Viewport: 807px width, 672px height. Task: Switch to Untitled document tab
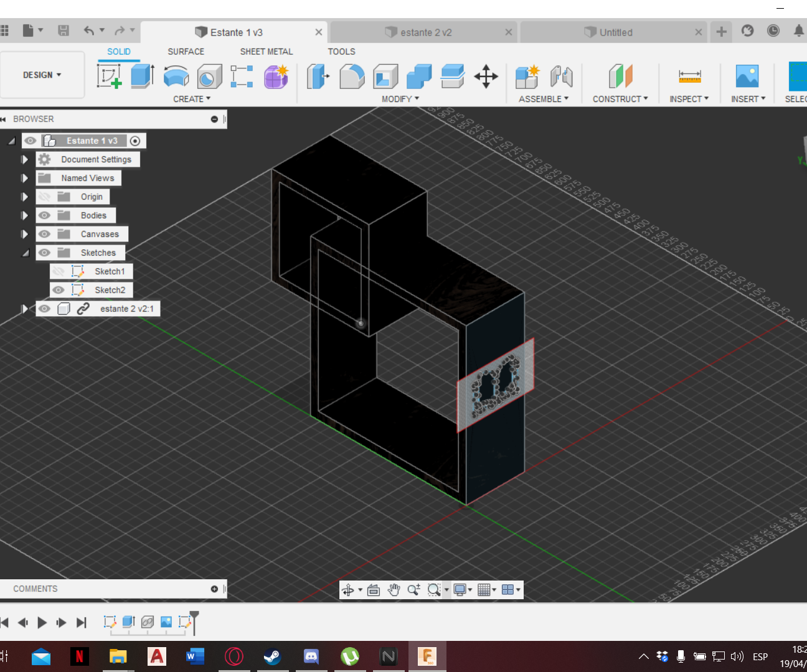[613, 32]
